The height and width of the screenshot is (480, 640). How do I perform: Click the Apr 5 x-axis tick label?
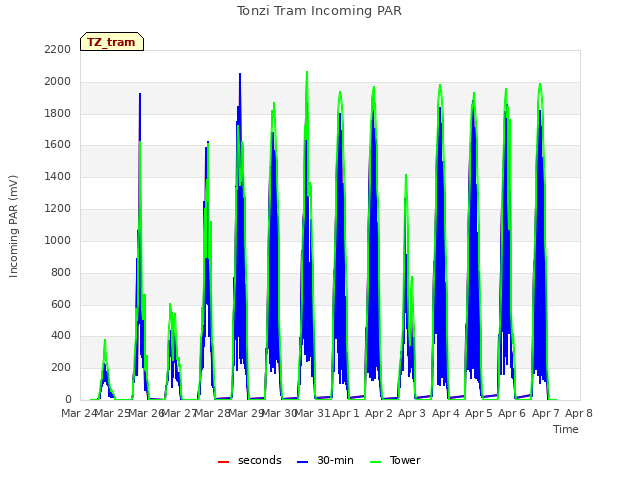(x=479, y=413)
